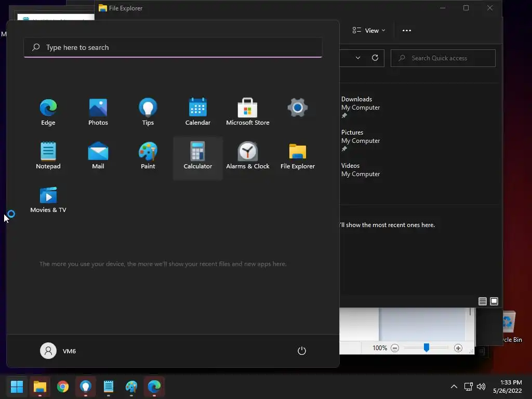Zoom in with the plus button in Paint
Image resolution: width=532 pixels, height=399 pixels.
click(458, 348)
